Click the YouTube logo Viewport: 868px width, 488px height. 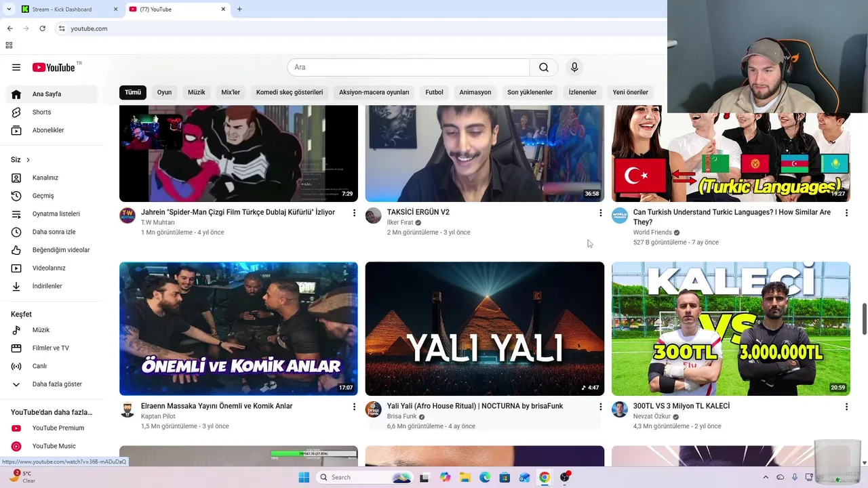(x=53, y=67)
